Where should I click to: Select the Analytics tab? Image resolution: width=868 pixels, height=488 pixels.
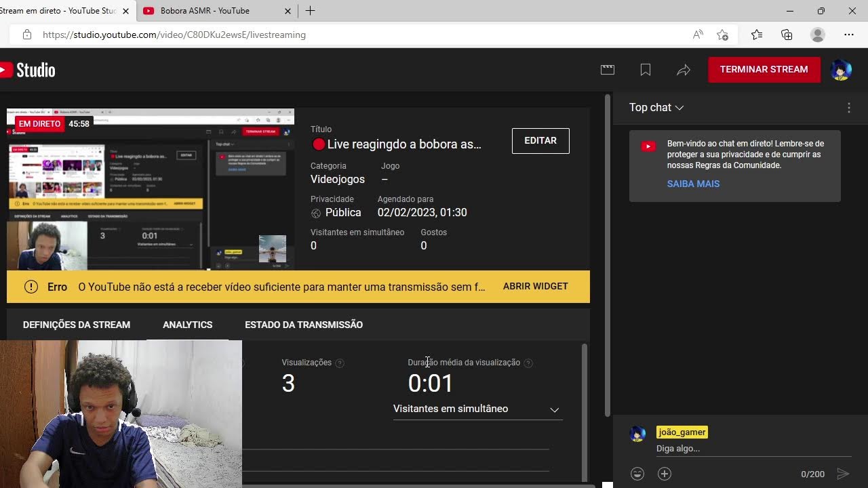(x=187, y=325)
